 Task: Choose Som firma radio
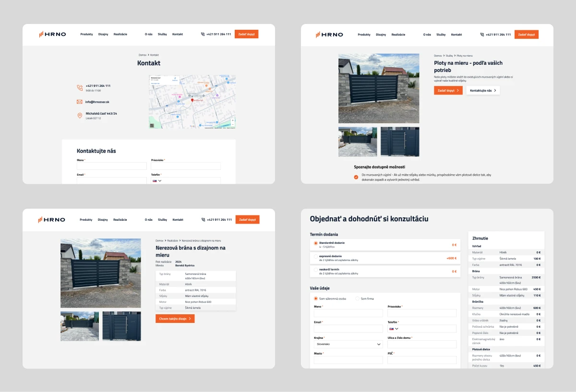tap(357, 298)
